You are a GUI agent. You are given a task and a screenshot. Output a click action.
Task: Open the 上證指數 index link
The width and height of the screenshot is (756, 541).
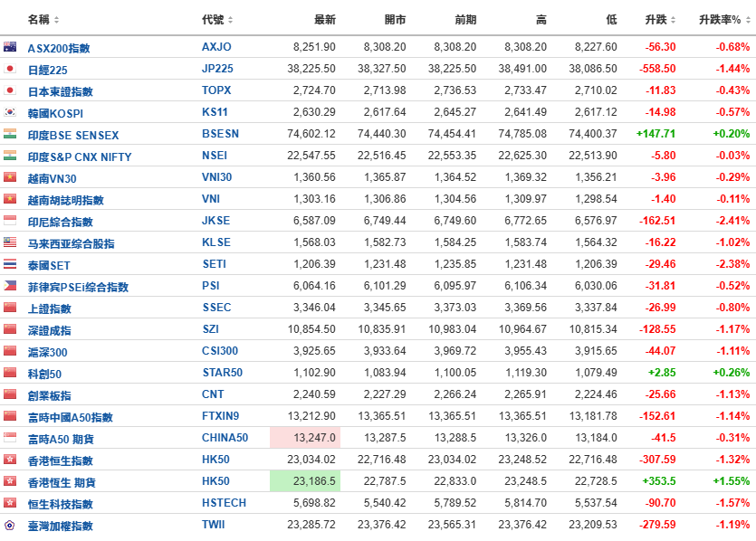pyautogui.click(x=50, y=308)
